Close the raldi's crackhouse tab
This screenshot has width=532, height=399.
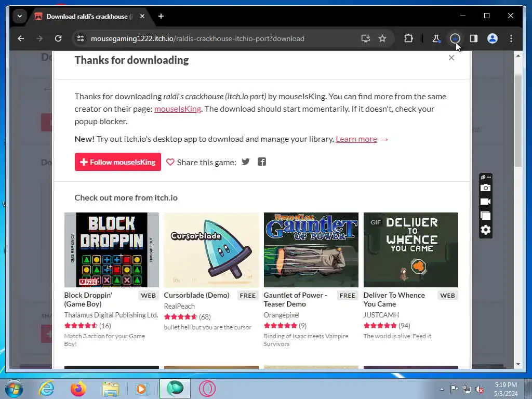click(142, 16)
